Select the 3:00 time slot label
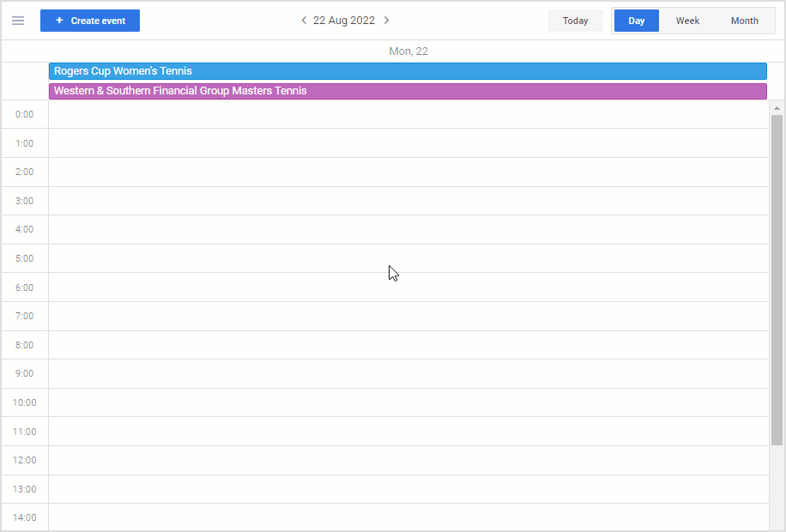The width and height of the screenshot is (786, 532). point(24,201)
